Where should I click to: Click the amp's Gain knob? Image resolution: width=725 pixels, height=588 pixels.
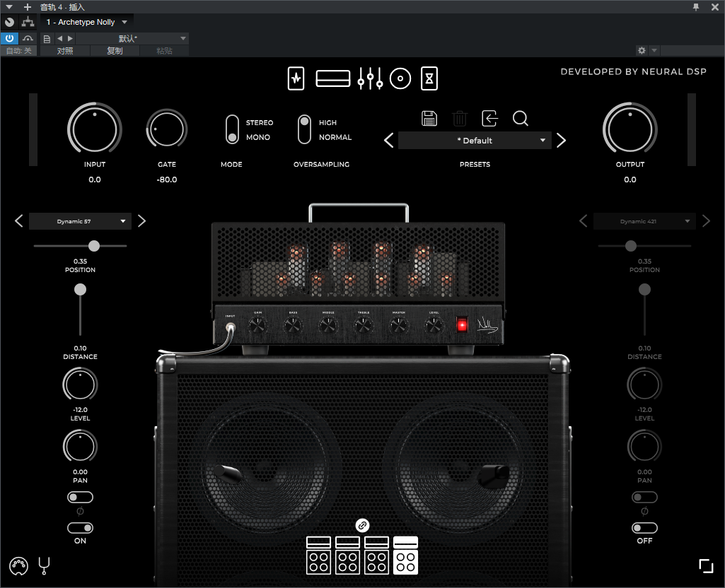[257, 326]
